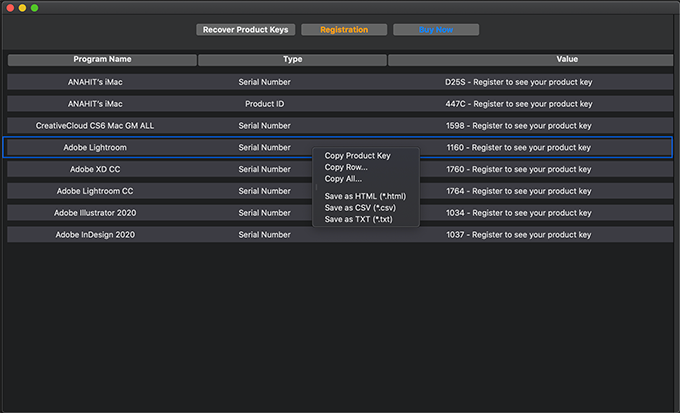Screen dimensions: 680x413
Task: Click the D25S product key value
Action: point(519,82)
